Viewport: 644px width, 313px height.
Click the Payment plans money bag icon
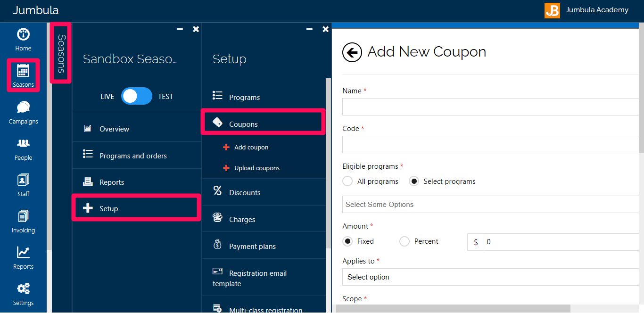pyautogui.click(x=217, y=245)
